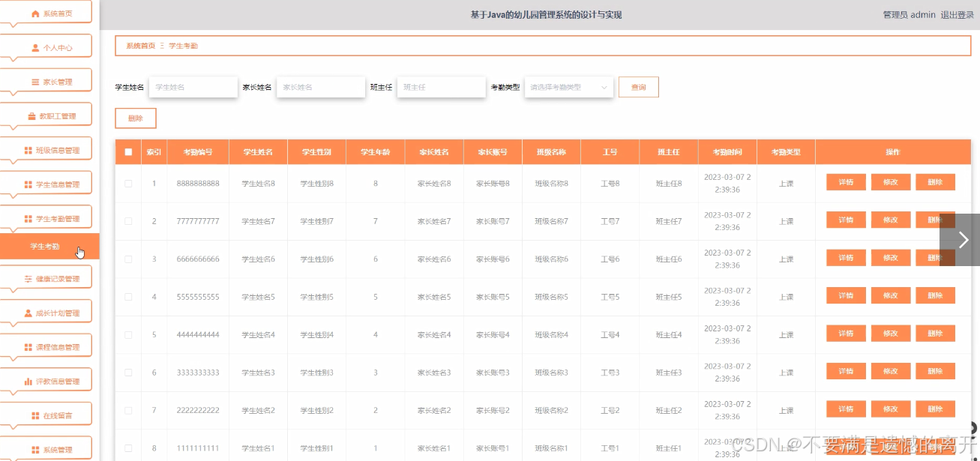Open 评教信息管理 in the sidebar
Viewport: 980px width, 461px height.
click(x=46, y=382)
